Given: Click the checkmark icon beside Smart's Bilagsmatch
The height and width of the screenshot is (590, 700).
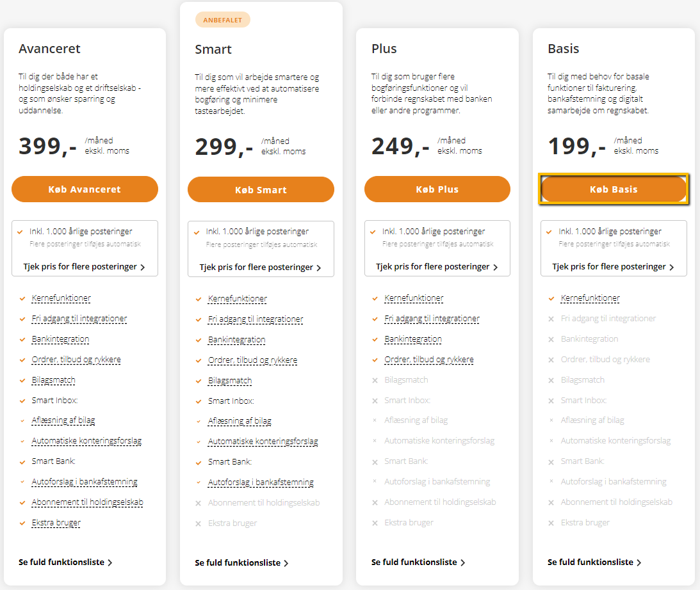Looking at the screenshot, I should (x=199, y=381).
